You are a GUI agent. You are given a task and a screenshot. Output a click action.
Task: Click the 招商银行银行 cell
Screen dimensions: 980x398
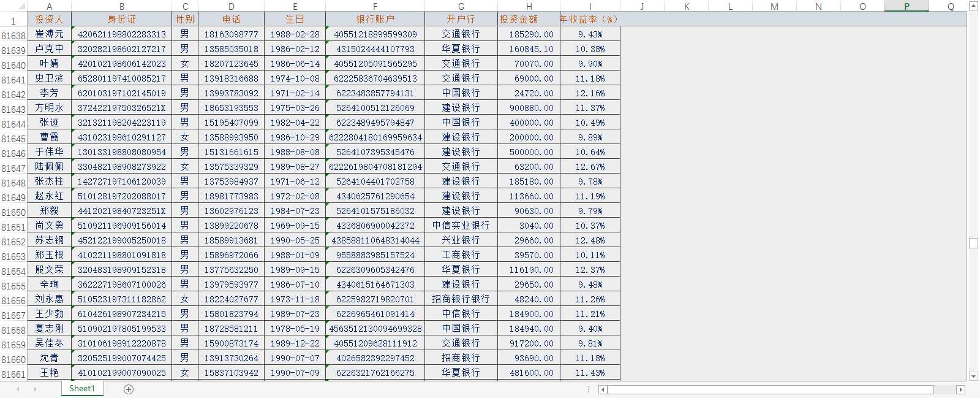(x=461, y=299)
